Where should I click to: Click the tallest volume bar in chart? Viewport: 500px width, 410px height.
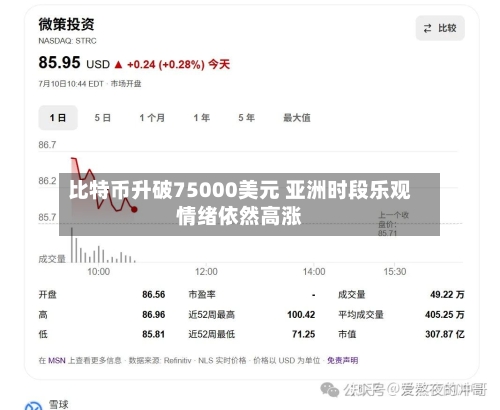pos(72,245)
